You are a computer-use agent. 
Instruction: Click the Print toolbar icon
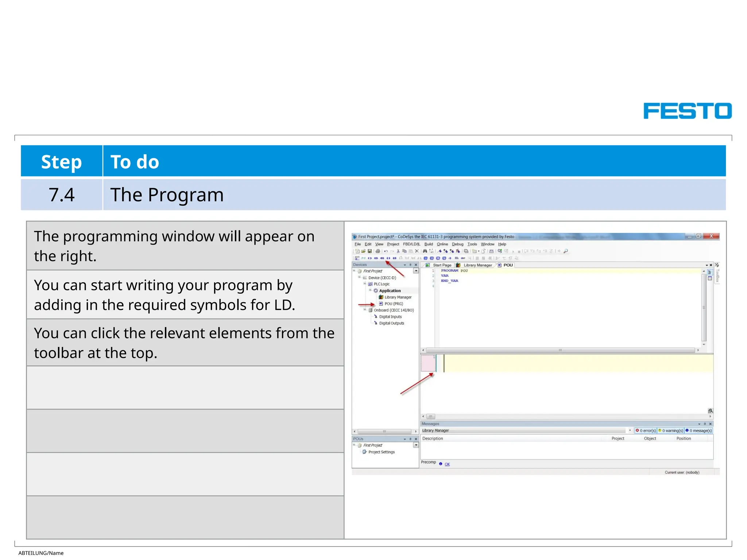pos(378,251)
